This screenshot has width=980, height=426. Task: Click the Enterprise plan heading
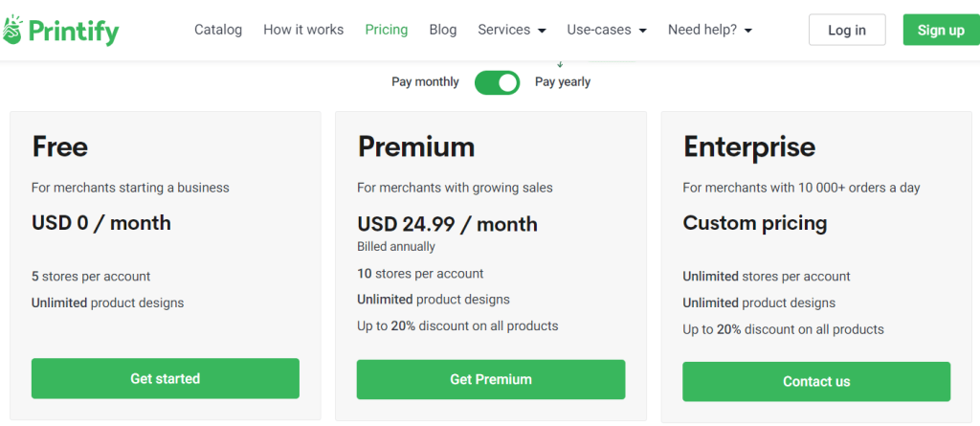point(748,147)
